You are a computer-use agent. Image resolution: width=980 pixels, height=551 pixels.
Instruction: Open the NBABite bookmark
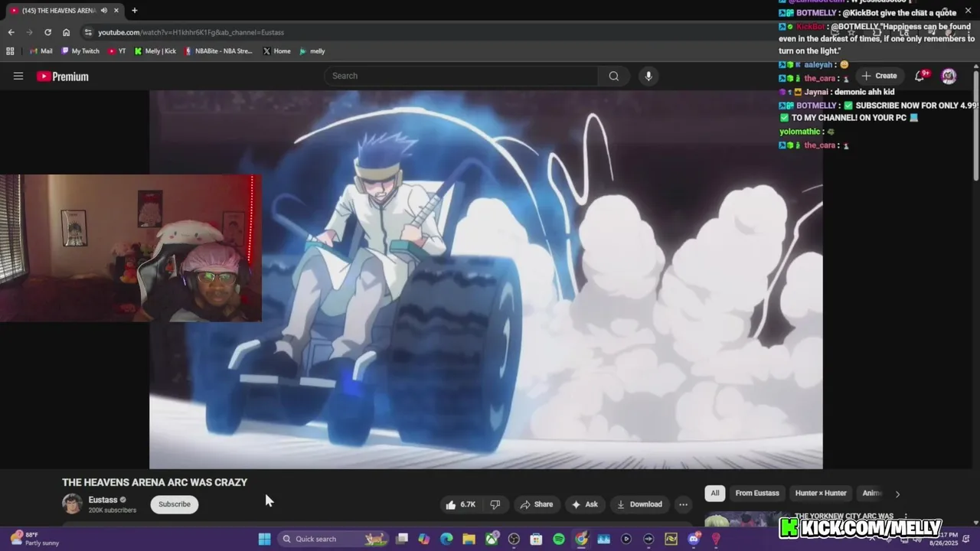coord(219,51)
